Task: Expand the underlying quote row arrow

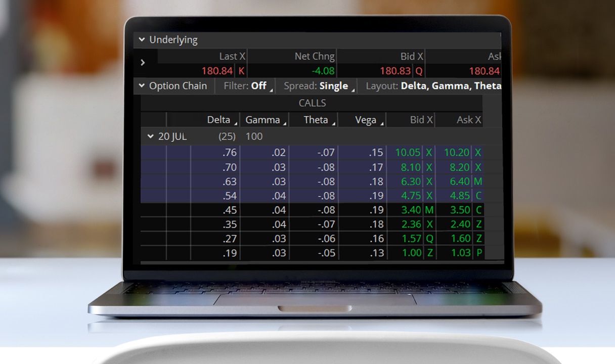Action: [x=143, y=63]
